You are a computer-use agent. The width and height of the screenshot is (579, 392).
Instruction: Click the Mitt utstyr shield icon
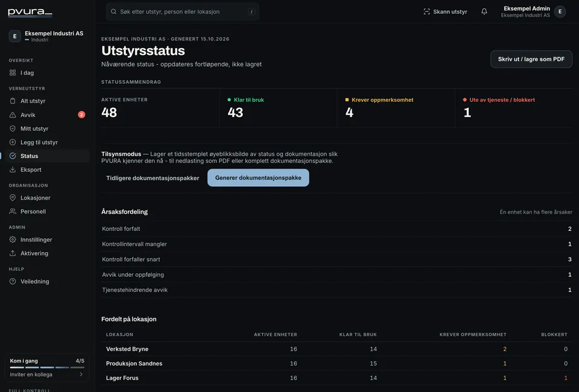click(x=13, y=128)
